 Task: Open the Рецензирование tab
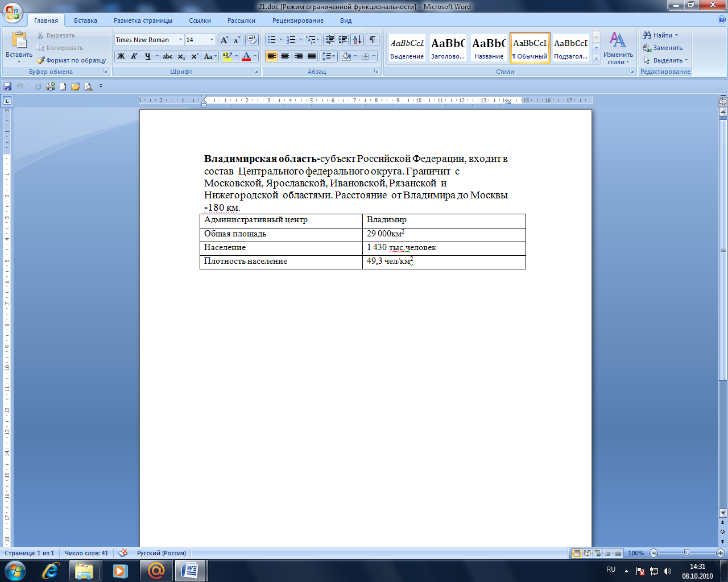tap(298, 20)
